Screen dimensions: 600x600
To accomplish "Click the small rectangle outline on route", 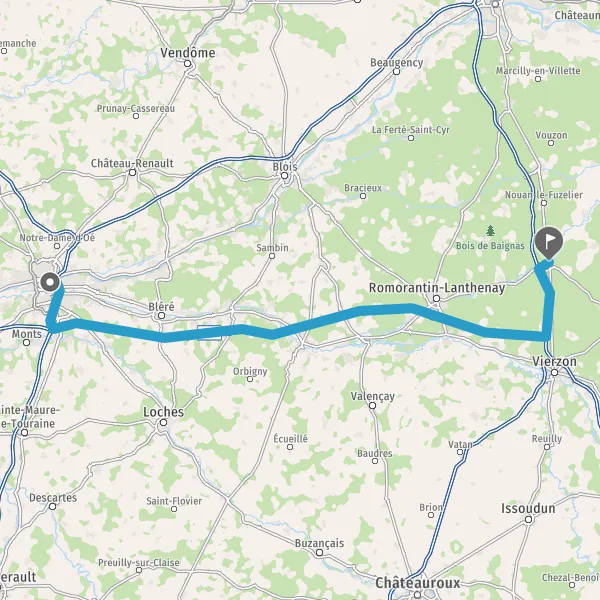I will (209, 333).
